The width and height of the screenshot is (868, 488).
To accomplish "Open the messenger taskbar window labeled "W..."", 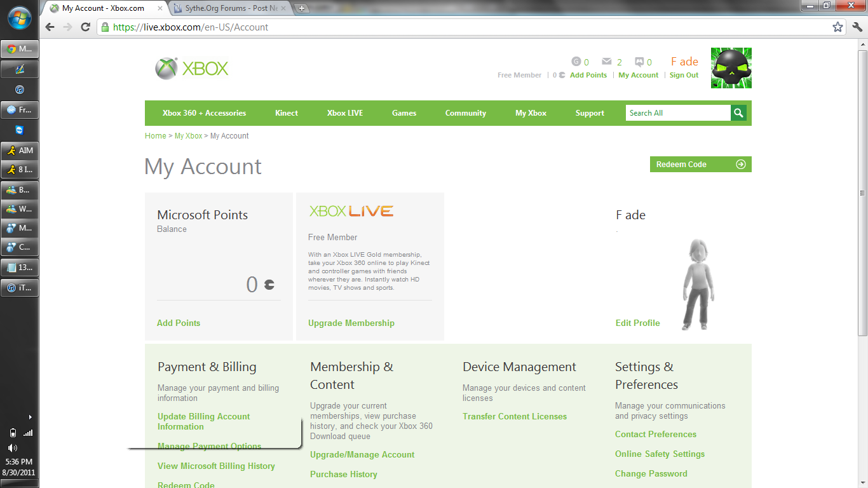I will pos(19,209).
